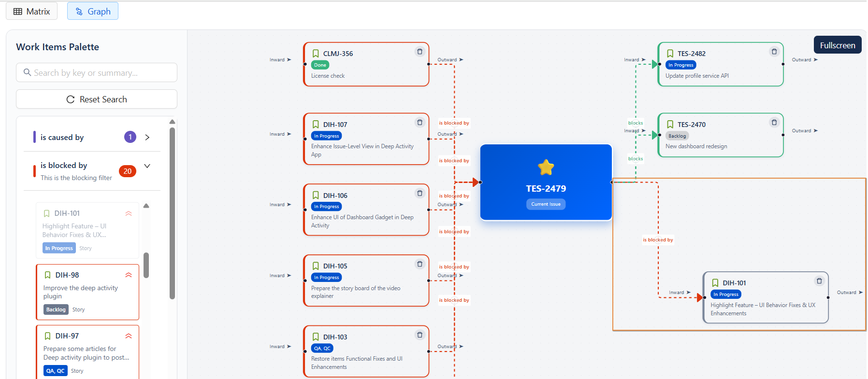
Task: Switch to the Matrix tab
Action: click(32, 12)
